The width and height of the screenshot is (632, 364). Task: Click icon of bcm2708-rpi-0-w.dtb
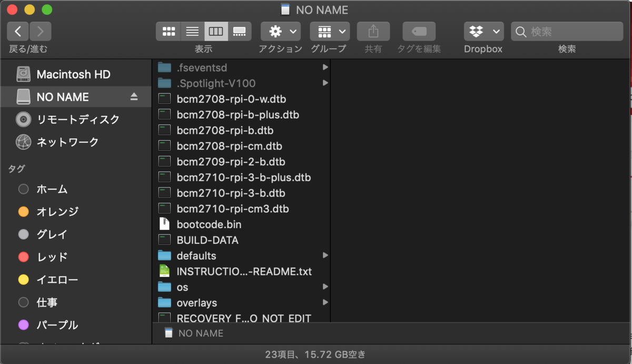[165, 99]
